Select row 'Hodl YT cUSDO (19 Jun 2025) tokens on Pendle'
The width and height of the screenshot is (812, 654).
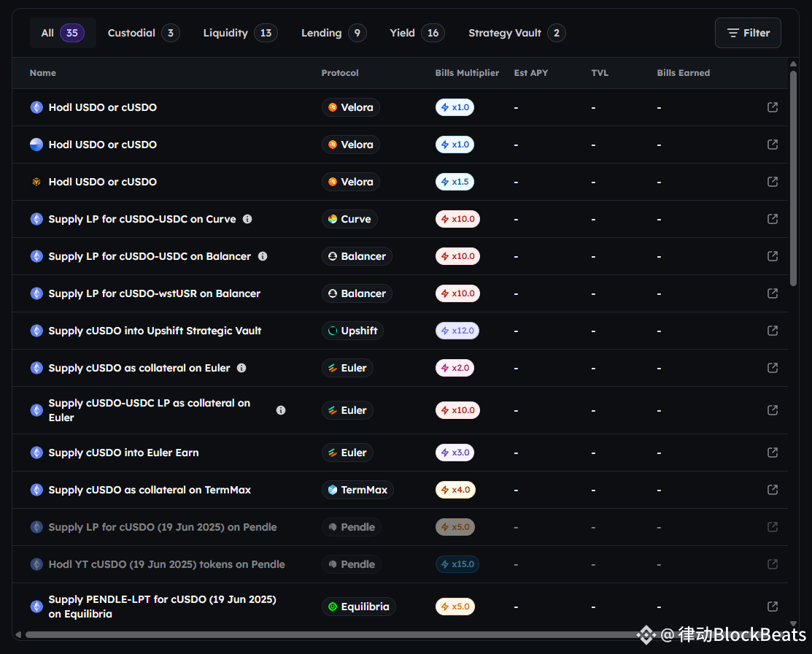[x=400, y=563]
